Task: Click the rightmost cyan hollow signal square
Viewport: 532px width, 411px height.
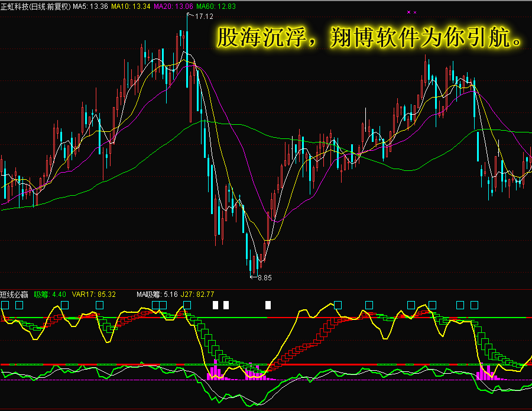Action: click(474, 305)
